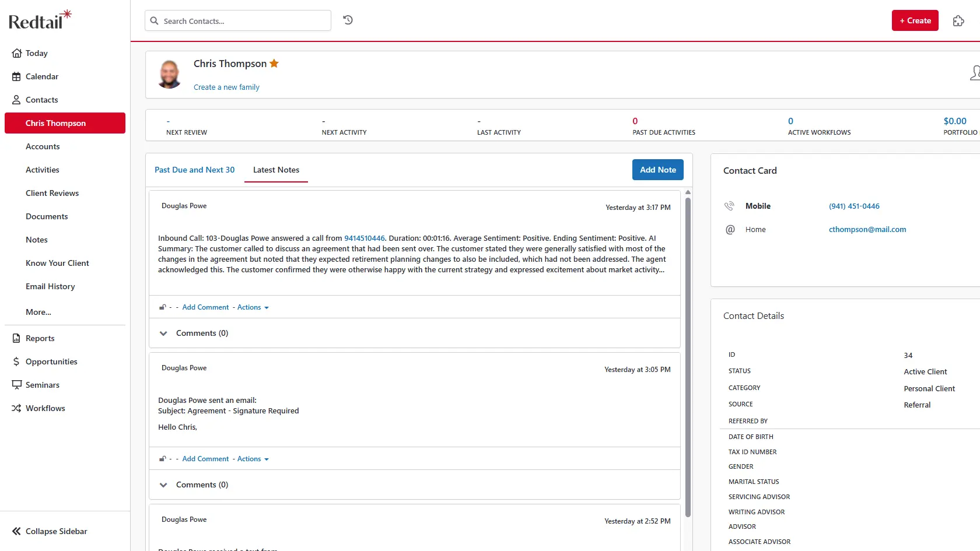
Task: Click the Contacts person icon
Action: click(16, 100)
